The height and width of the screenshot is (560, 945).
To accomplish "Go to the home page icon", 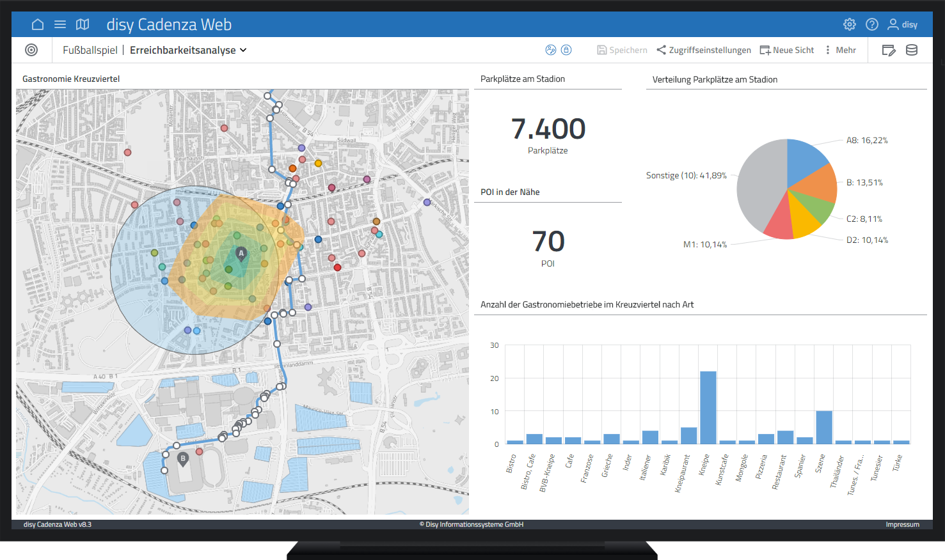I will click(38, 24).
